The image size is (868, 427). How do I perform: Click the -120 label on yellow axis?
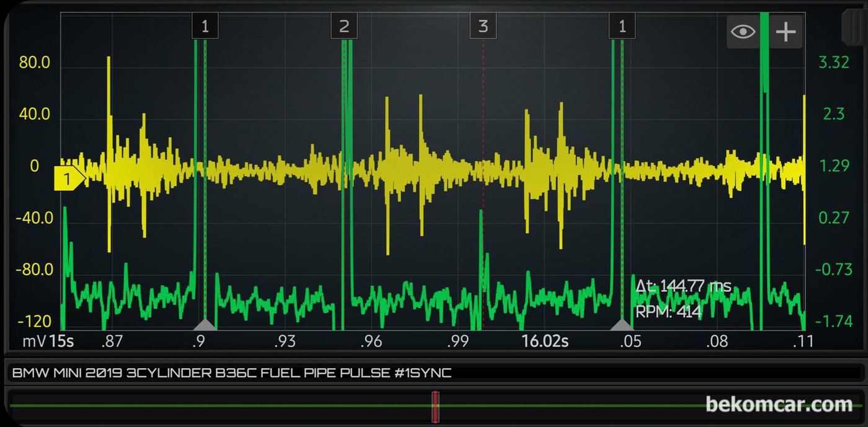tap(34, 322)
